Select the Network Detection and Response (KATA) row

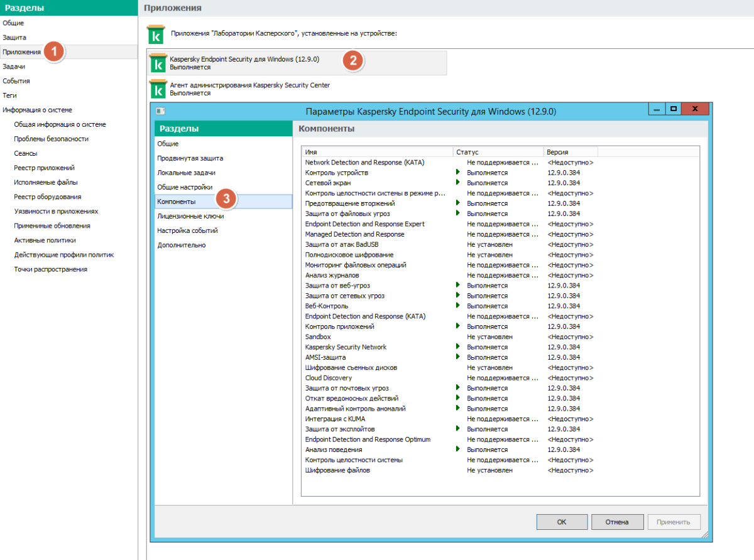(501, 163)
